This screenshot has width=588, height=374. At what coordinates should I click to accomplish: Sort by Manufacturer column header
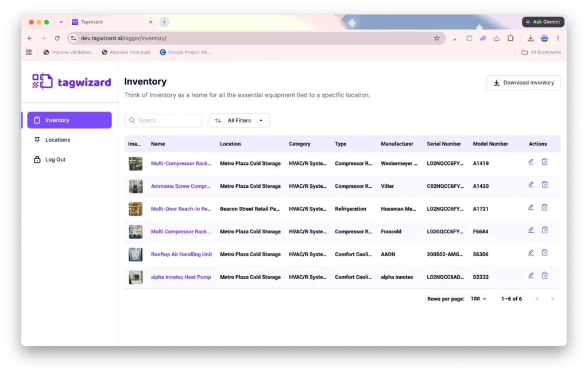397,144
